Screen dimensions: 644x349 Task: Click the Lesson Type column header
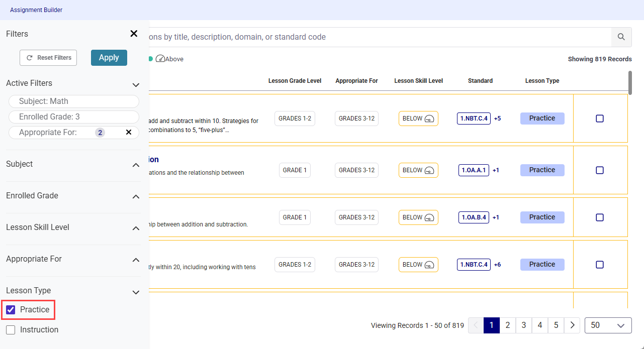point(542,81)
